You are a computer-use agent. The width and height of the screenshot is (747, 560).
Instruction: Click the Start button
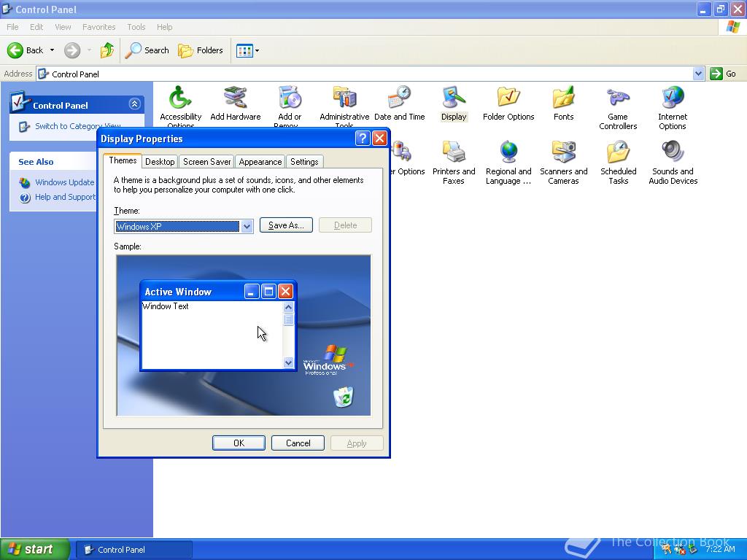(35, 549)
